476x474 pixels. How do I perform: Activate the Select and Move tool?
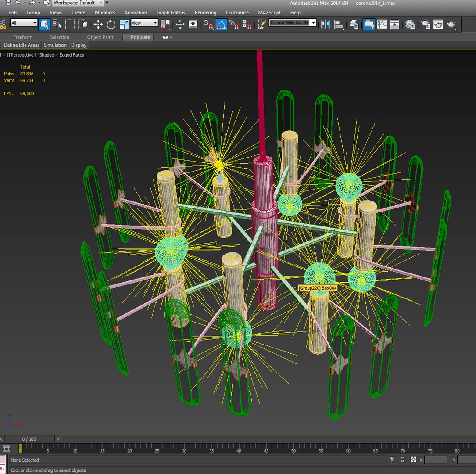[x=98, y=24]
